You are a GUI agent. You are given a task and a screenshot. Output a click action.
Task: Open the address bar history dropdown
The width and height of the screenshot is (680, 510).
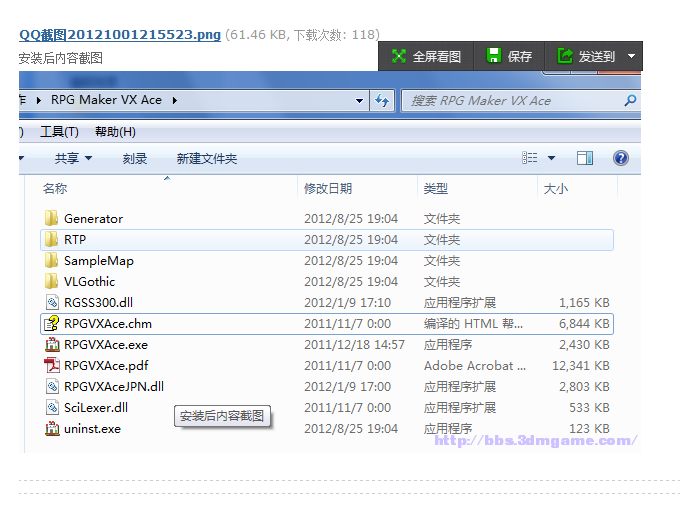pos(359,101)
